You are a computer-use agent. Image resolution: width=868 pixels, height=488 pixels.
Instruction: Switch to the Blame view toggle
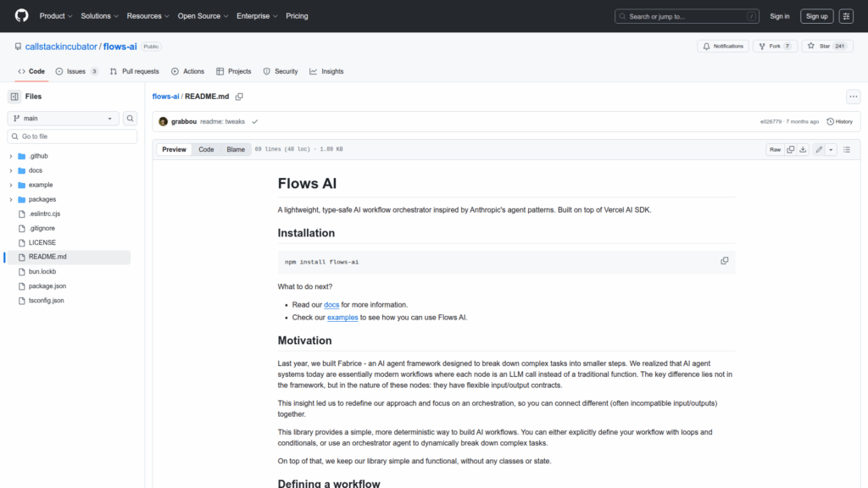[236, 149]
